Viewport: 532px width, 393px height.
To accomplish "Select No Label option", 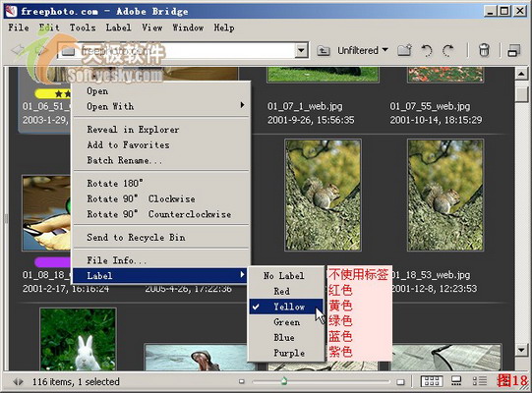I will tap(286, 276).
